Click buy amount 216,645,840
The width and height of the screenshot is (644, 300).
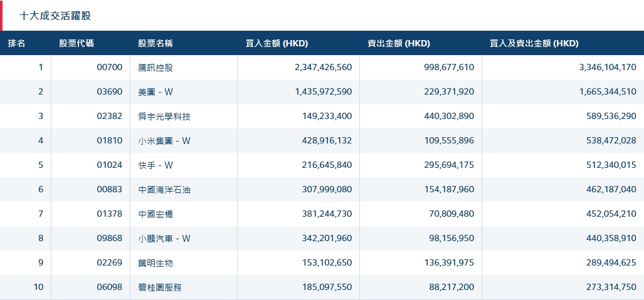click(327, 165)
